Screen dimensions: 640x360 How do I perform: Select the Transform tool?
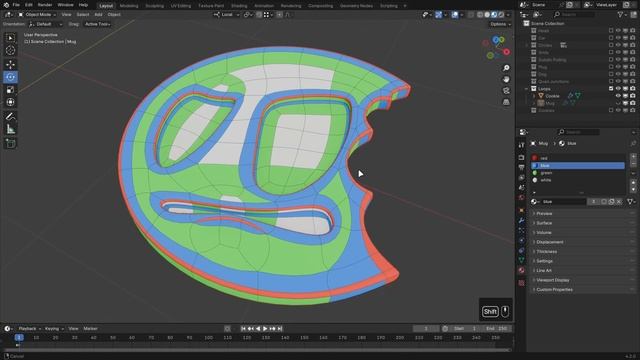[10, 102]
